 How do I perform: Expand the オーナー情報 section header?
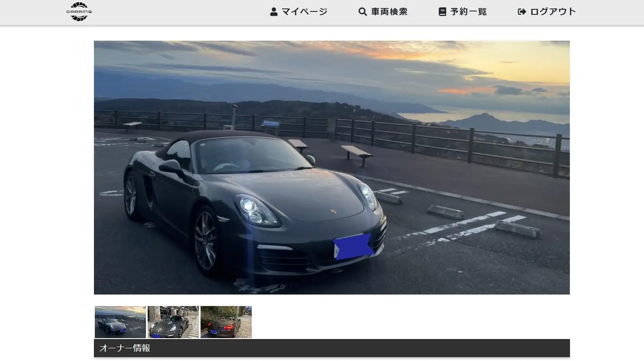coord(331,348)
